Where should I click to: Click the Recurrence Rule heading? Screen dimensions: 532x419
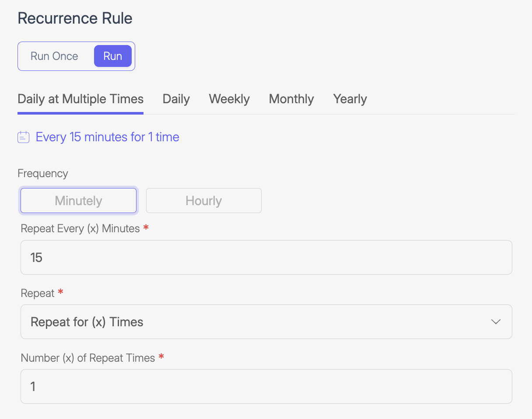point(75,18)
